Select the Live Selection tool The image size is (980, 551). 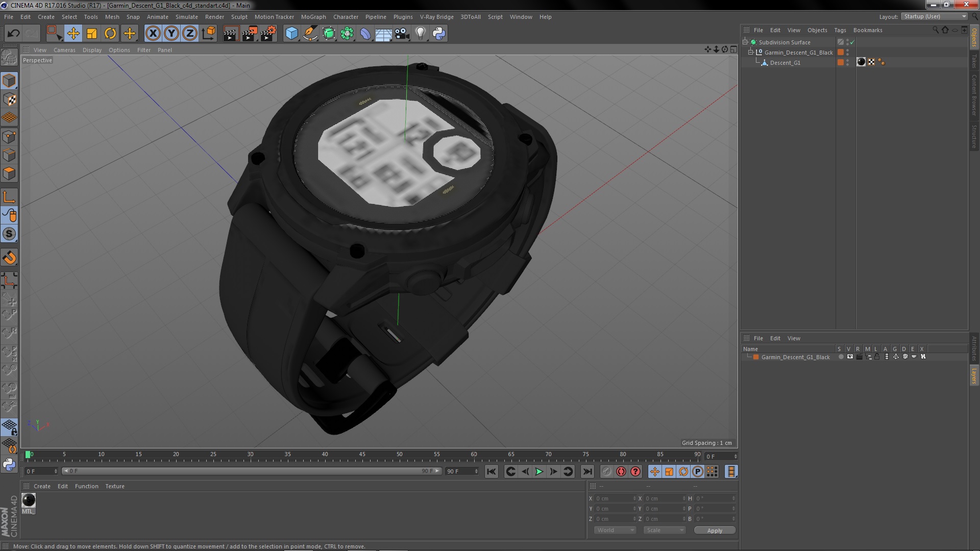click(x=54, y=34)
